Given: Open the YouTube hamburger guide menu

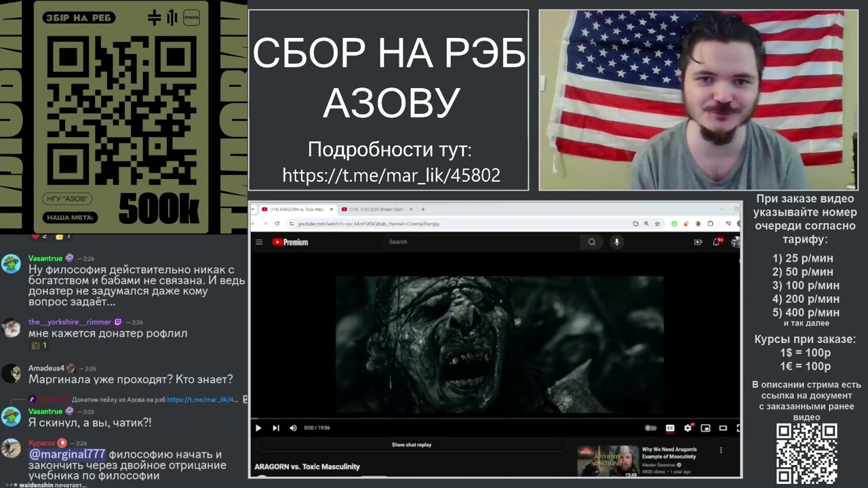Looking at the screenshot, I should 259,242.
